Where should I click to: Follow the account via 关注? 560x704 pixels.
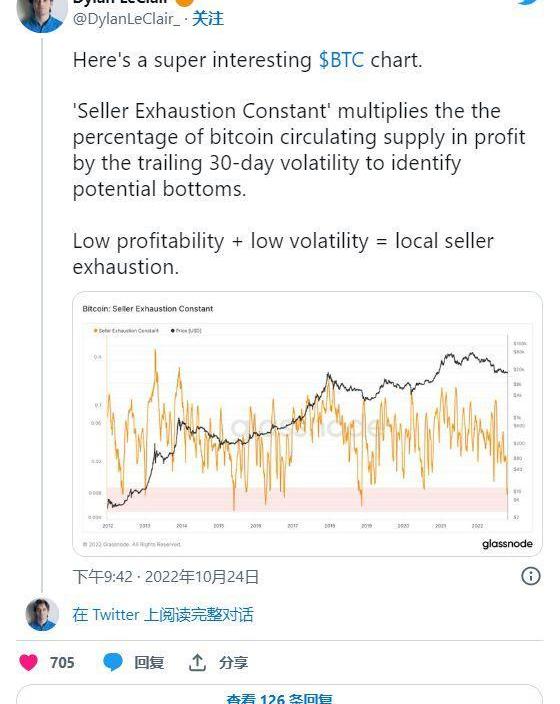208,19
